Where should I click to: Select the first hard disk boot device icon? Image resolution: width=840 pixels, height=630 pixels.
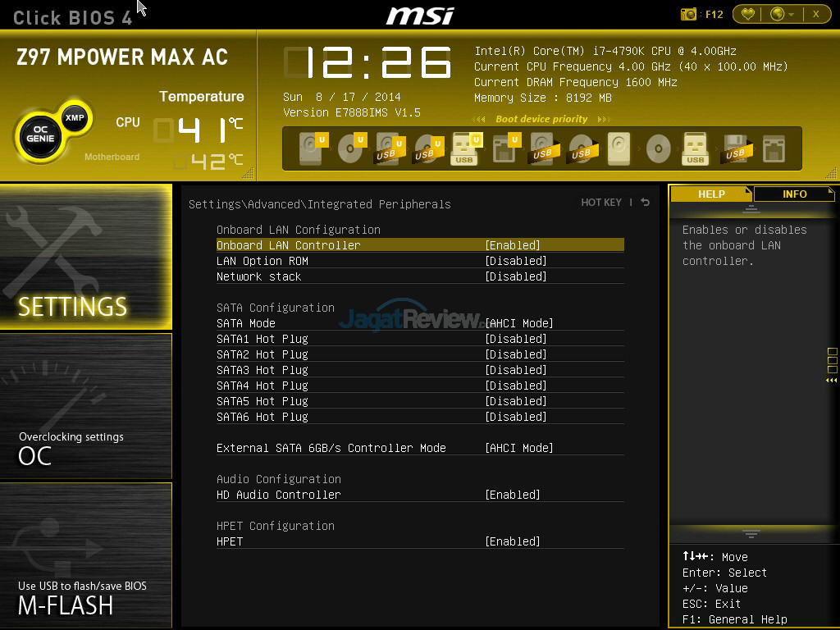(313, 148)
